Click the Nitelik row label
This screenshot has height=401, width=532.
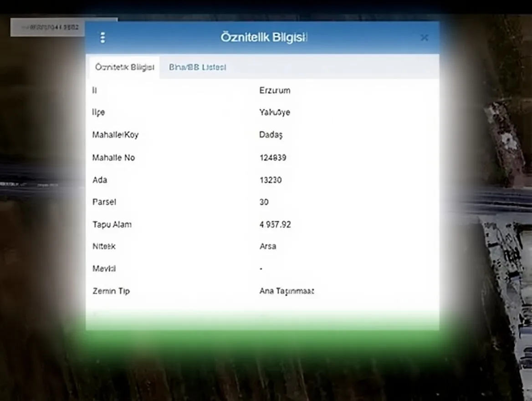click(104, 246)
